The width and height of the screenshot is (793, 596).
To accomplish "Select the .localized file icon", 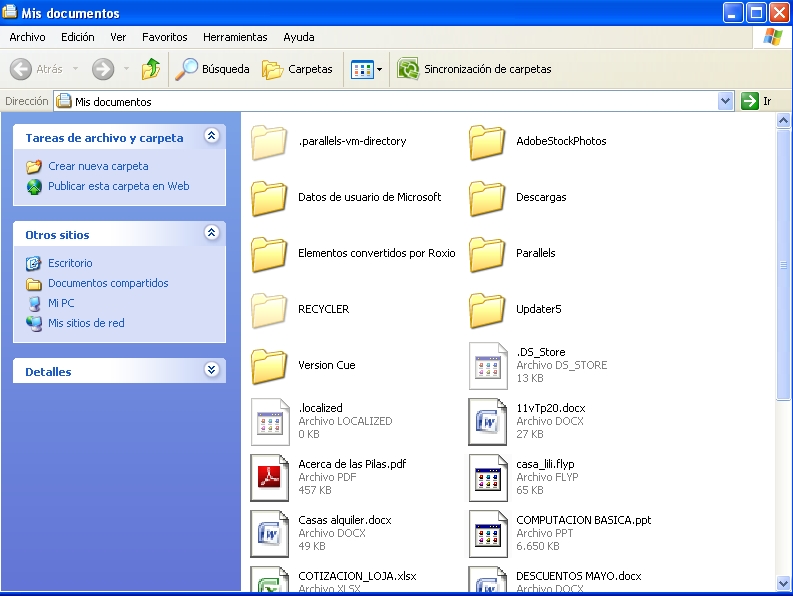I will (270, 422).
